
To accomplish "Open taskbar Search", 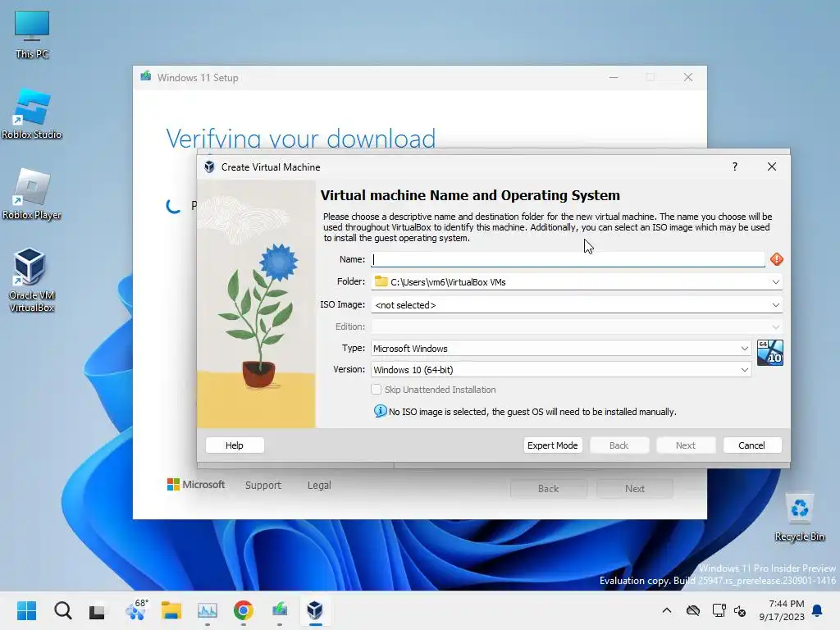I will coord(62,610).
